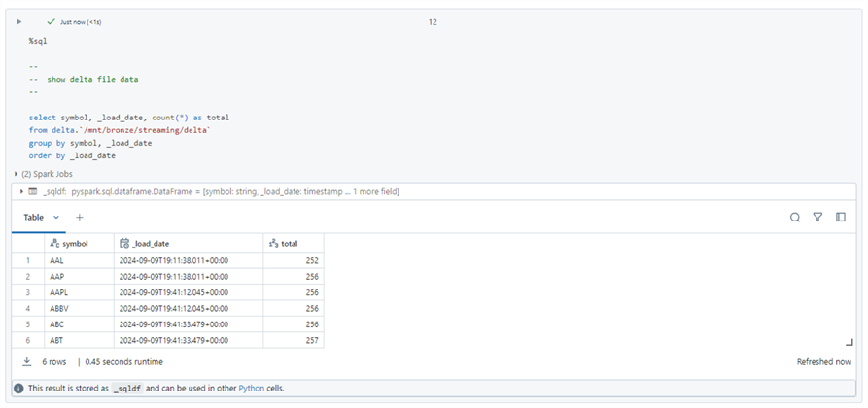The height and width of the screenshot is (408, 868).
Task: Search the results table
Action: (x=795, y=218)
